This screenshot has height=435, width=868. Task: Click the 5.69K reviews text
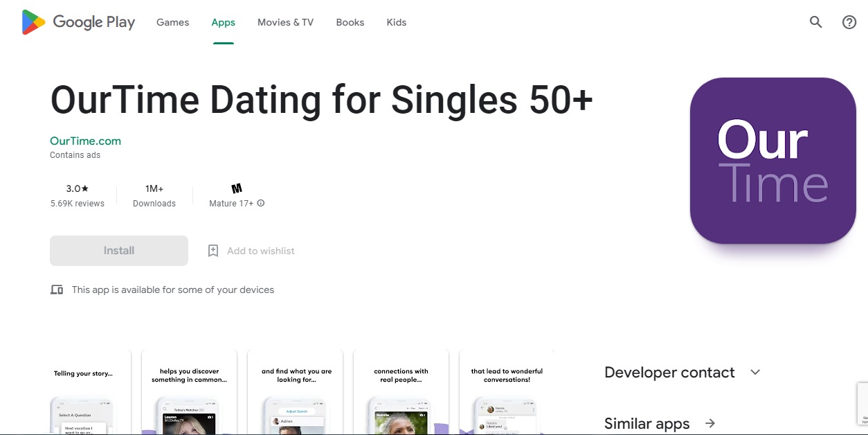click(x=78, y=204)
